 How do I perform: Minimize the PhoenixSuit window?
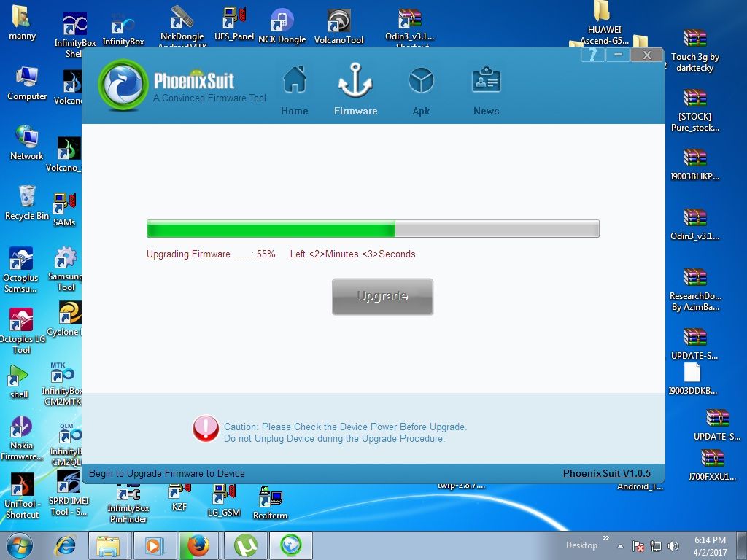(618, 55)
